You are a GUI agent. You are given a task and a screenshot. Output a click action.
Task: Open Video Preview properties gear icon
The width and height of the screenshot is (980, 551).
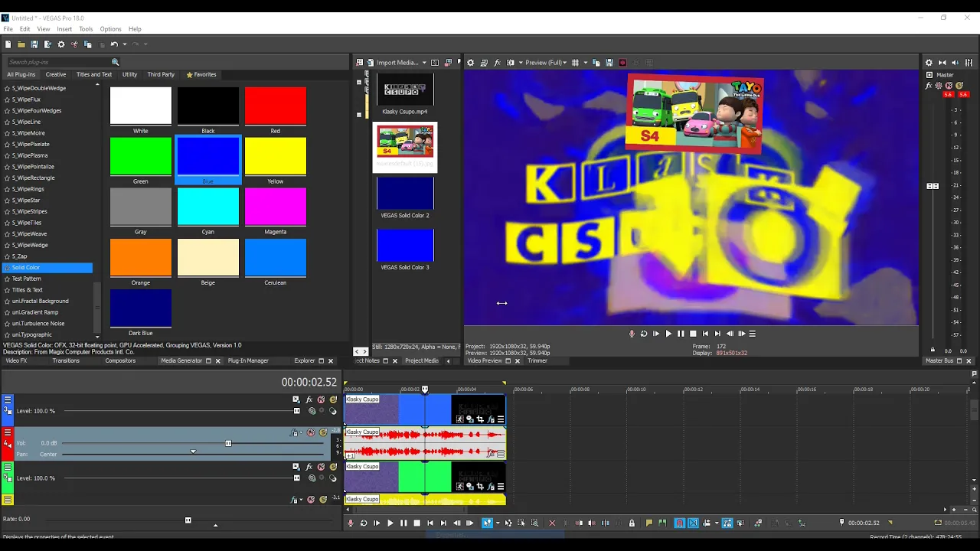pos(470,63)
